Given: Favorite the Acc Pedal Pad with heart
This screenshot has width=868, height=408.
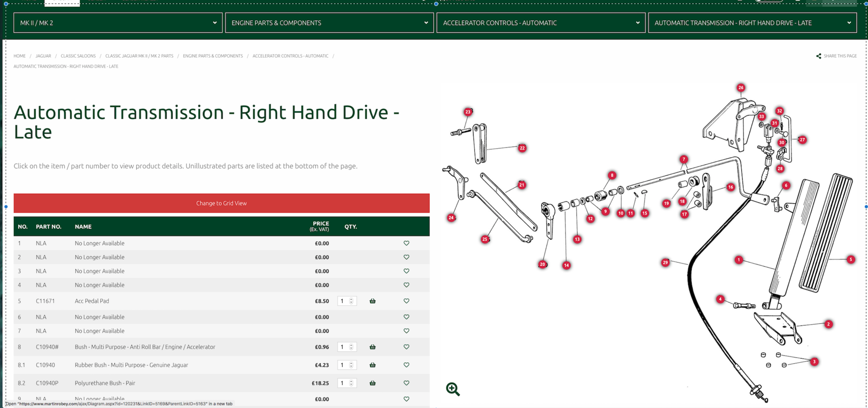Looking at the screenshot, I should click(406, 301).
